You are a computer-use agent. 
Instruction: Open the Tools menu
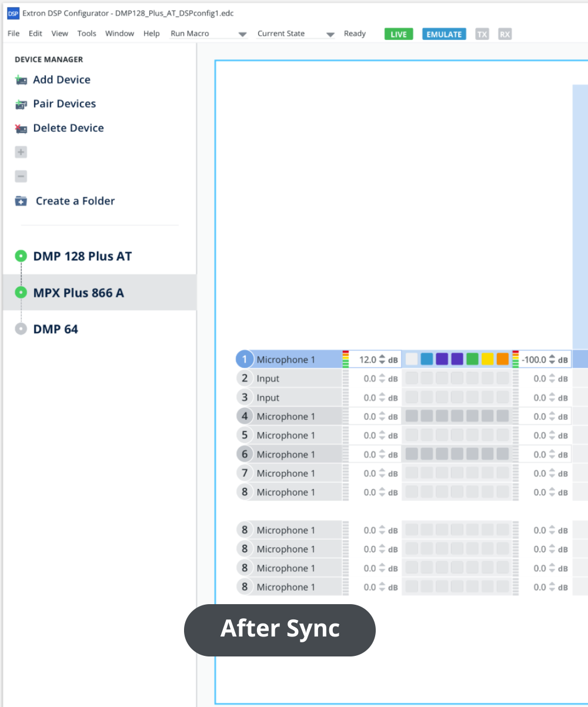(x=86, y=33)
